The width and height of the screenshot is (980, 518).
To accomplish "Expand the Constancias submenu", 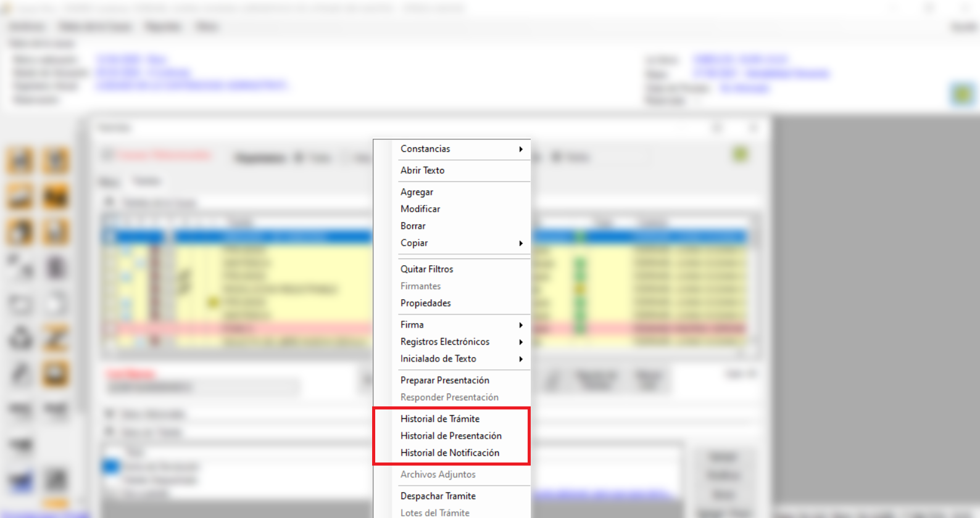I will (x=426, y=149).
